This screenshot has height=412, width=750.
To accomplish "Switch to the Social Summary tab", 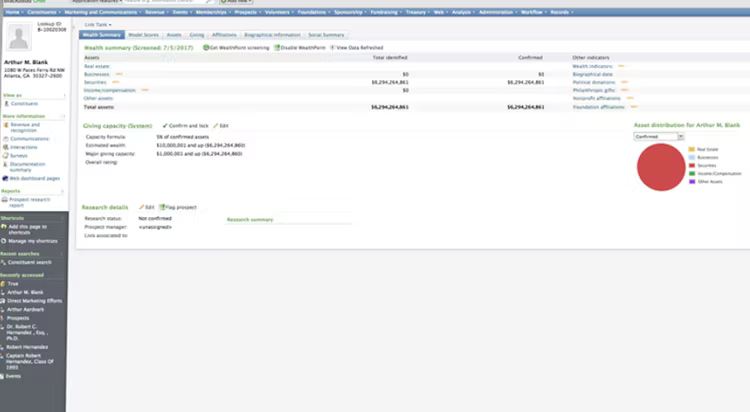I will (326, 35).
